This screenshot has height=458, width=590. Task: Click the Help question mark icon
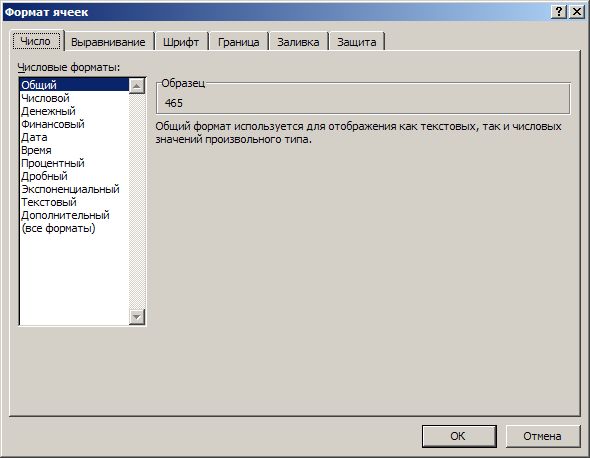click(559, 12)
